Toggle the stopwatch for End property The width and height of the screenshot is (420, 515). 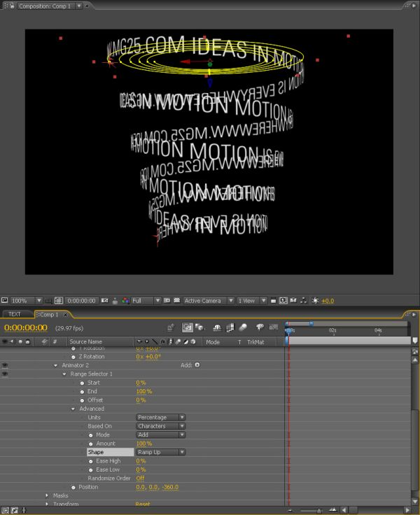pos(82,392)
